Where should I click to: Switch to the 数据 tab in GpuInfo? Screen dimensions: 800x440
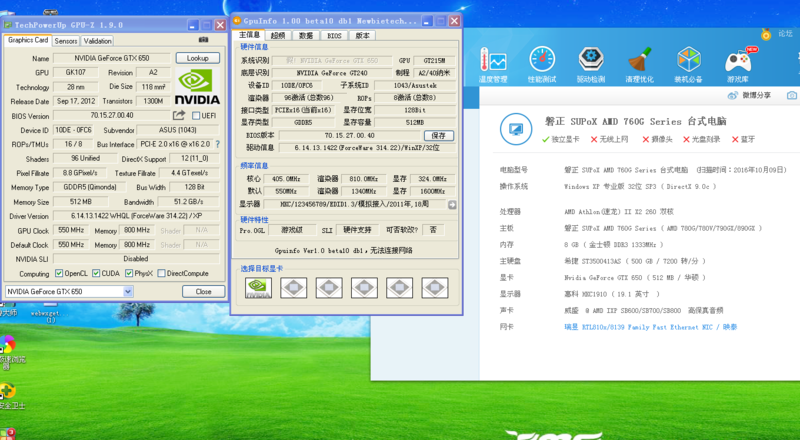306,35
